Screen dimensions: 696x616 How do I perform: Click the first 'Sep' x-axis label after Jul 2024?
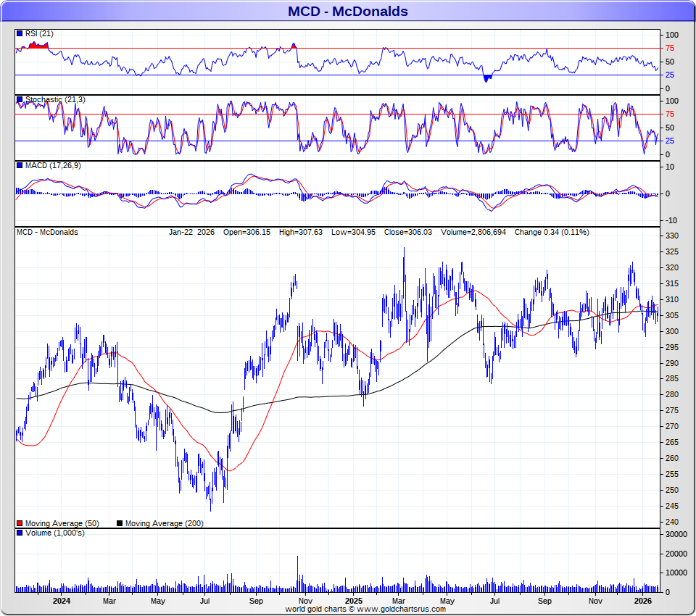tap(256, 601)
